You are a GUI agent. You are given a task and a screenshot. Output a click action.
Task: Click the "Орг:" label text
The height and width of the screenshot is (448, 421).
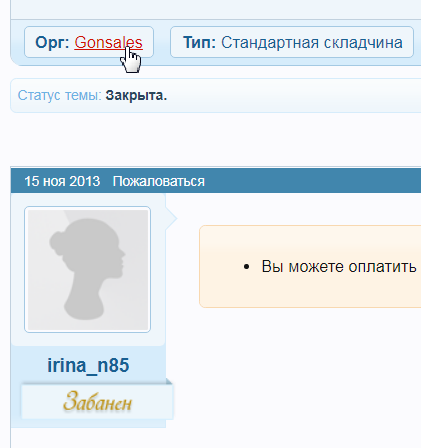[52, 43]
